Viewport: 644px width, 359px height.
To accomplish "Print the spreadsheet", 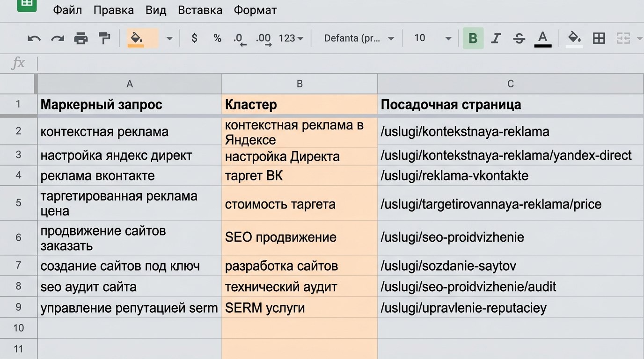I will (81, 38).
